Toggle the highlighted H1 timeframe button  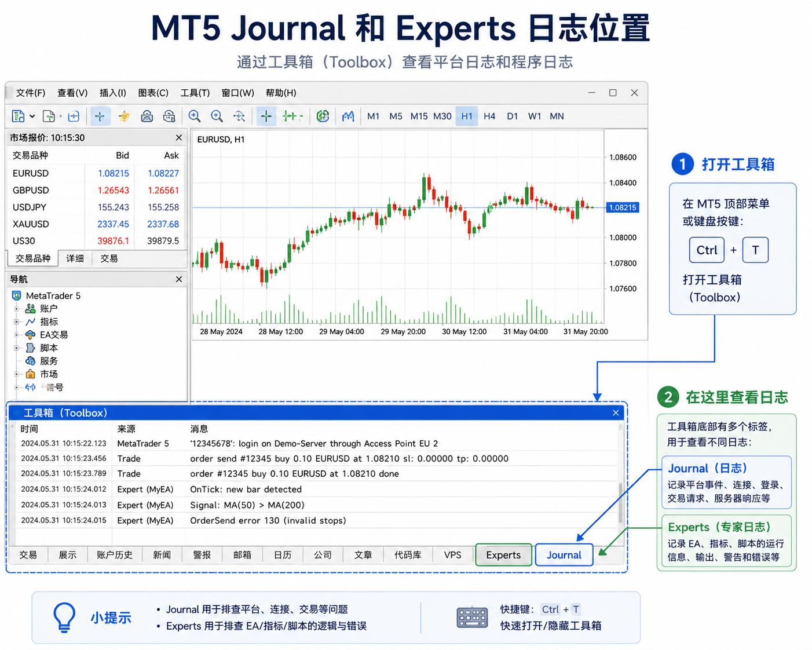pyautogui.click(x=467, y=116)
